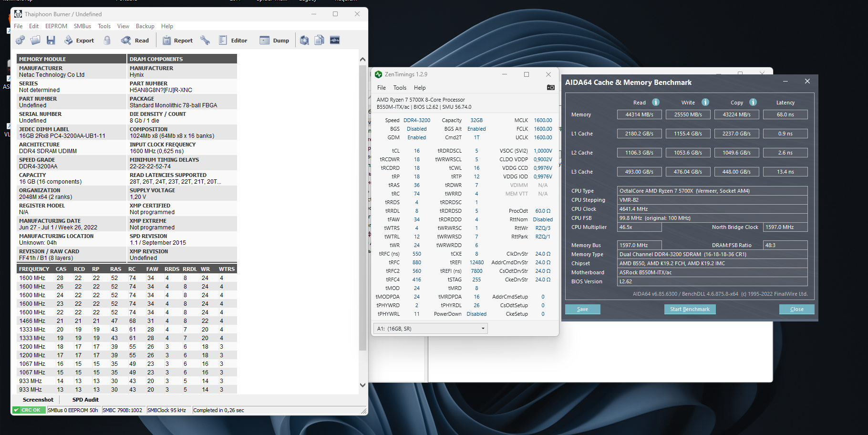Click the floppy disk save icon
The width and height of the screenshot is (868, 435).
coord(51,41)
